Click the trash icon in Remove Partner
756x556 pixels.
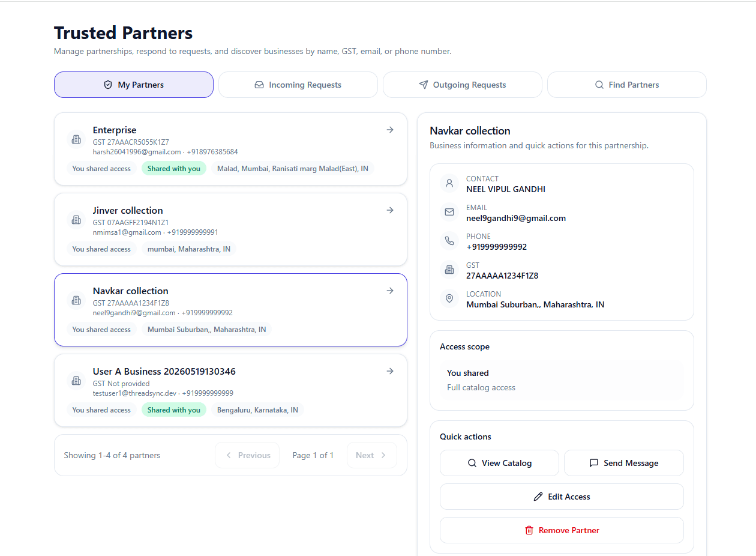[529, 530]
